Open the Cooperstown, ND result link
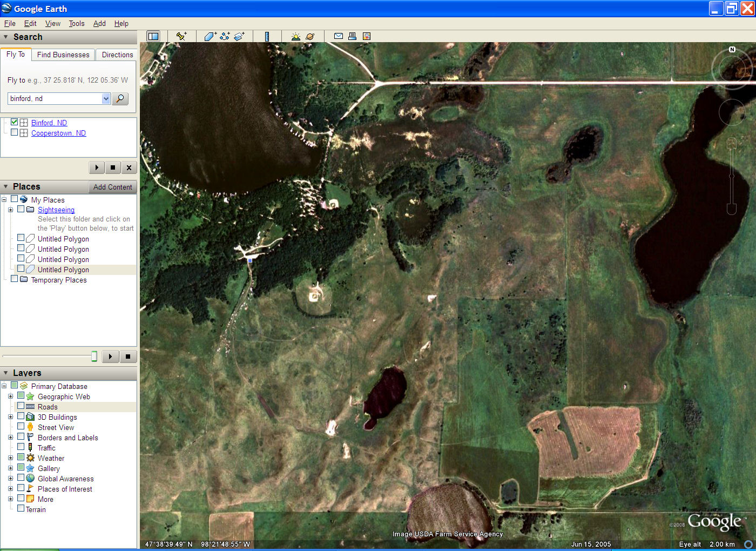This screenshot has width=756, height=551. pyautogui.click(x=58, y=133)
